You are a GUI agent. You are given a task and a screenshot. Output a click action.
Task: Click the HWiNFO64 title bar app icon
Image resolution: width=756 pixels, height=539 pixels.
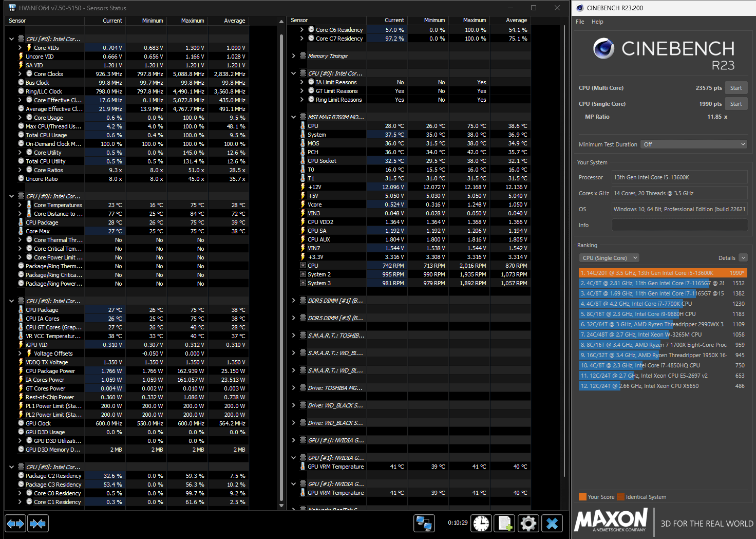(x=12, y=8)
